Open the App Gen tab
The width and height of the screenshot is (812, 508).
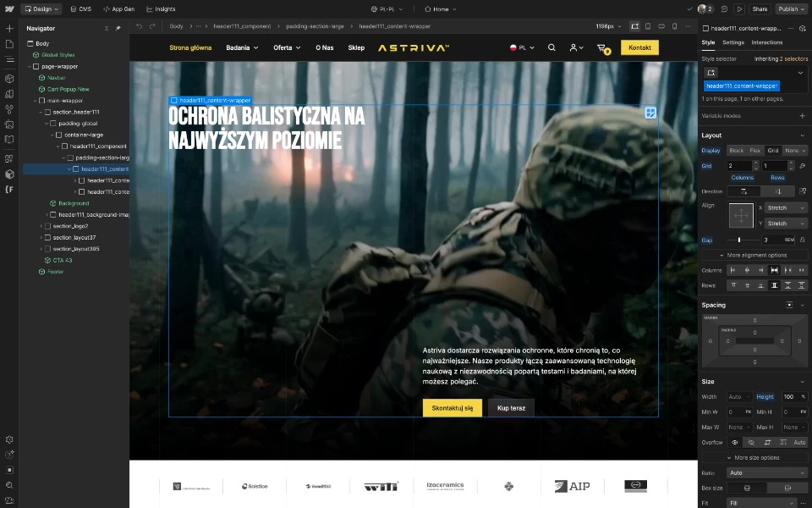[x=118, y=8]
